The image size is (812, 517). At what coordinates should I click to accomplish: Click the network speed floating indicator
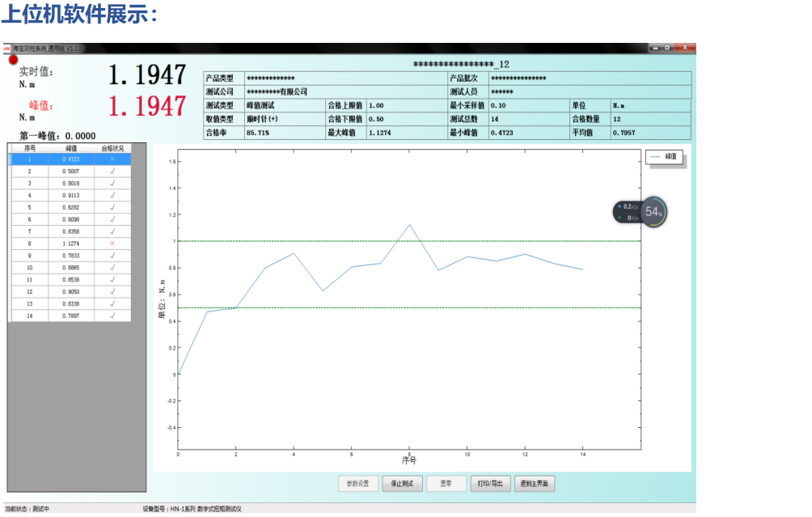[626, 212]
